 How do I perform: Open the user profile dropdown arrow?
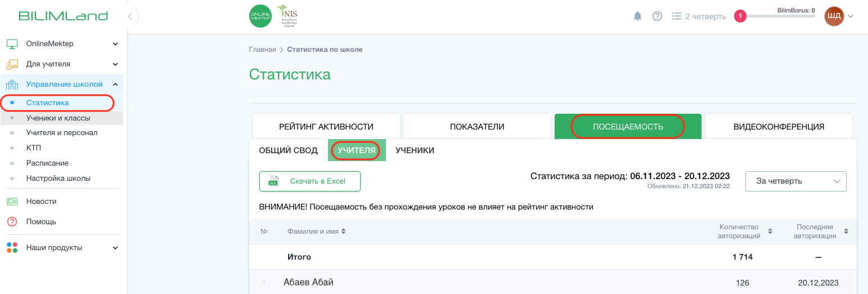(851, 16)
